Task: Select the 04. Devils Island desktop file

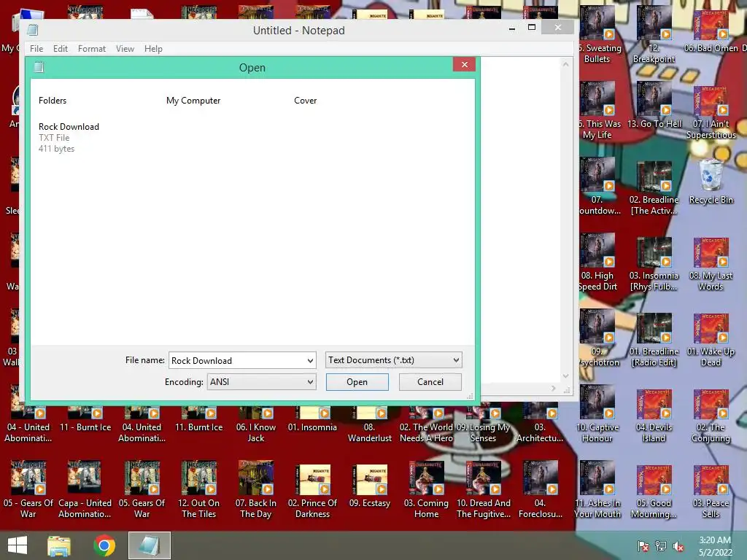Action: tap(654, 415)
